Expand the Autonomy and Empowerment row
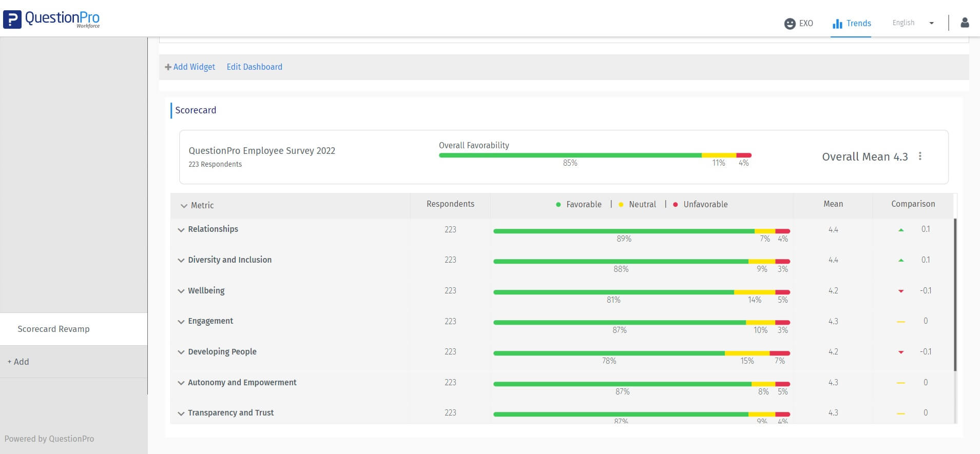 pyautogui.click(x=181, y=383)
